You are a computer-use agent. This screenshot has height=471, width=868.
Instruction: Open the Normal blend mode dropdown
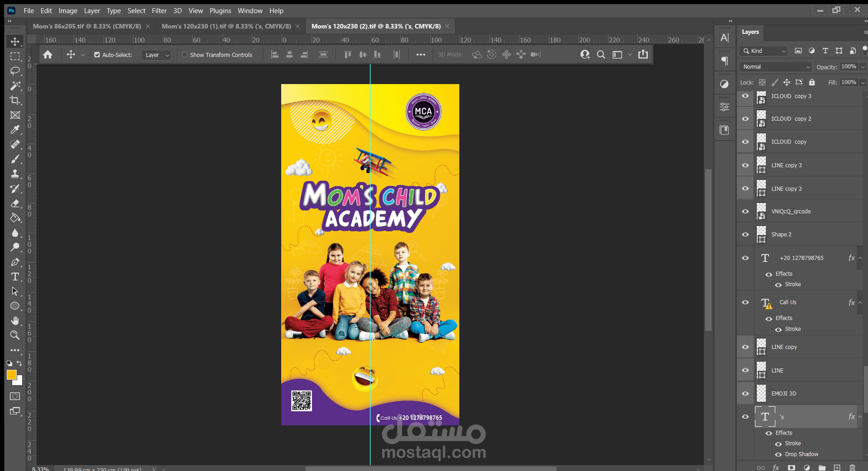click(776, 67)
